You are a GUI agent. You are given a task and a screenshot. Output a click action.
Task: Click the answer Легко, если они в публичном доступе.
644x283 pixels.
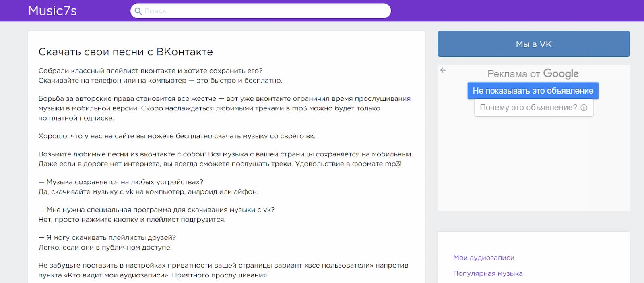[x=105, y=247]
